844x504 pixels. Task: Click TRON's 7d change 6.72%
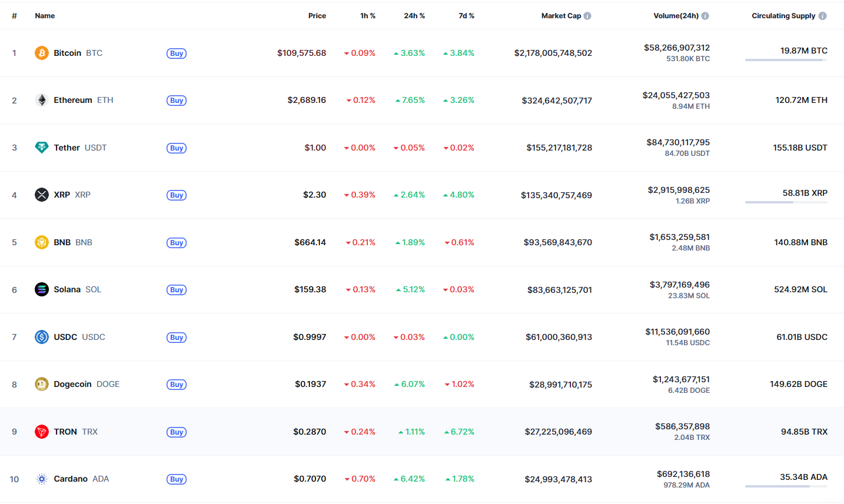point(459,432)
